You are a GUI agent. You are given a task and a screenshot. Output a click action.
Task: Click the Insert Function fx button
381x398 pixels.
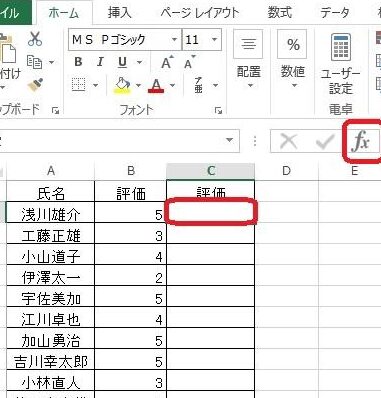(x=361, y=141)
